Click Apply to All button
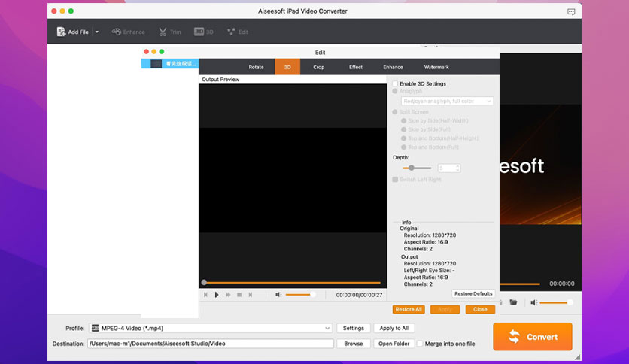The image size is (629, 364). point(394,329)
